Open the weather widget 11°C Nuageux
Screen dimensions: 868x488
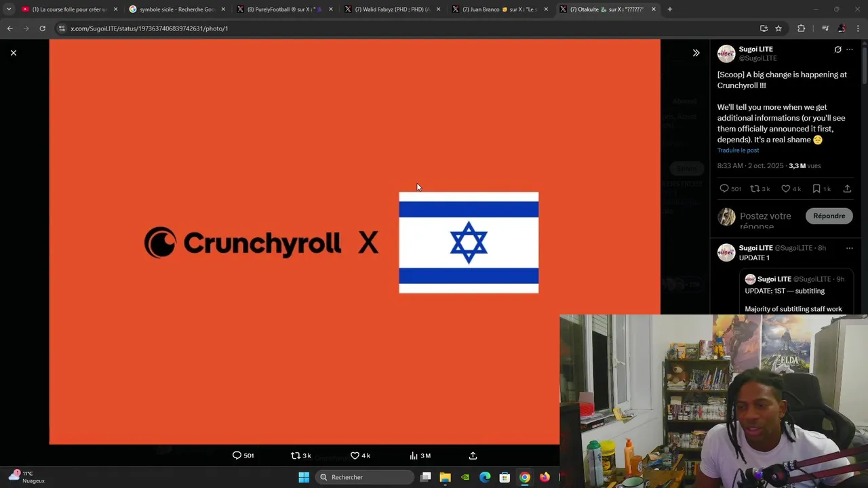point(26,477)
